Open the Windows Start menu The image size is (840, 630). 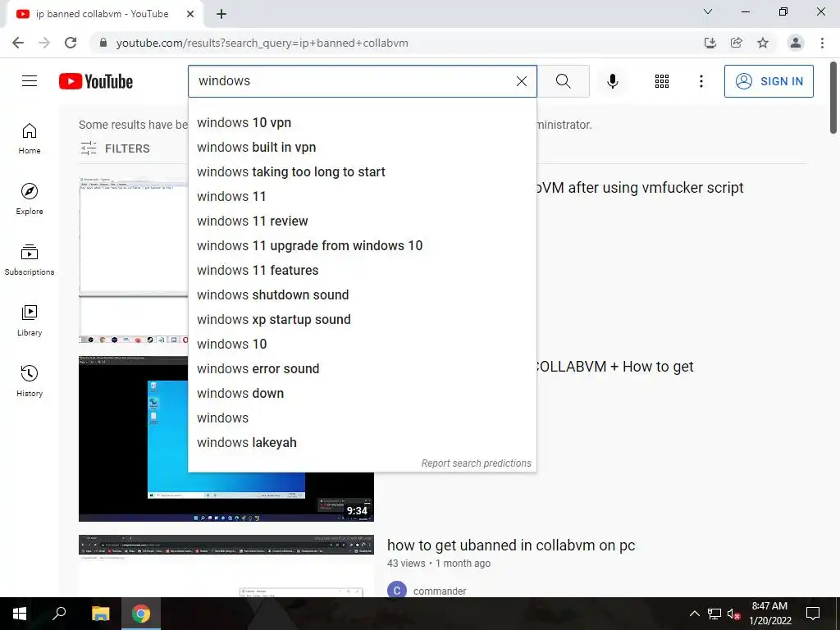[20, 614]
